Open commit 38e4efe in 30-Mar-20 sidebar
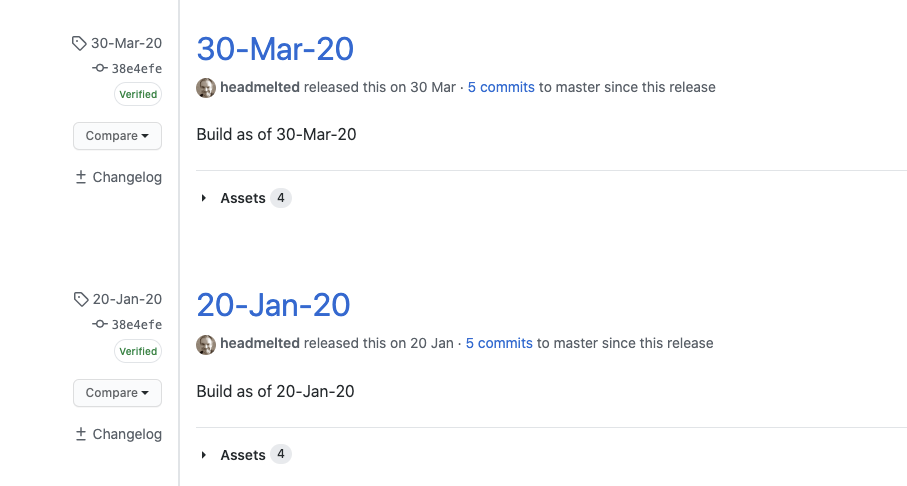The width and height of the screenshot is (907, 486). point(137,68)
